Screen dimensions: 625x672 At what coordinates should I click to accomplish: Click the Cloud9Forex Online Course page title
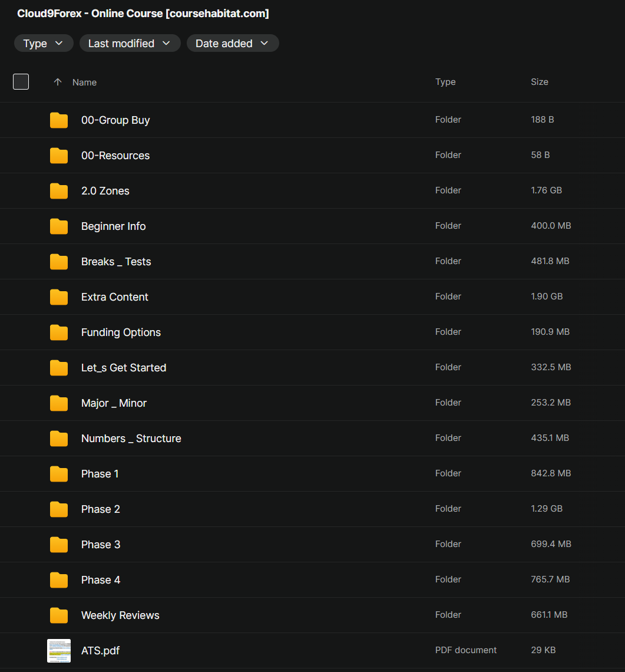(143, 14)
